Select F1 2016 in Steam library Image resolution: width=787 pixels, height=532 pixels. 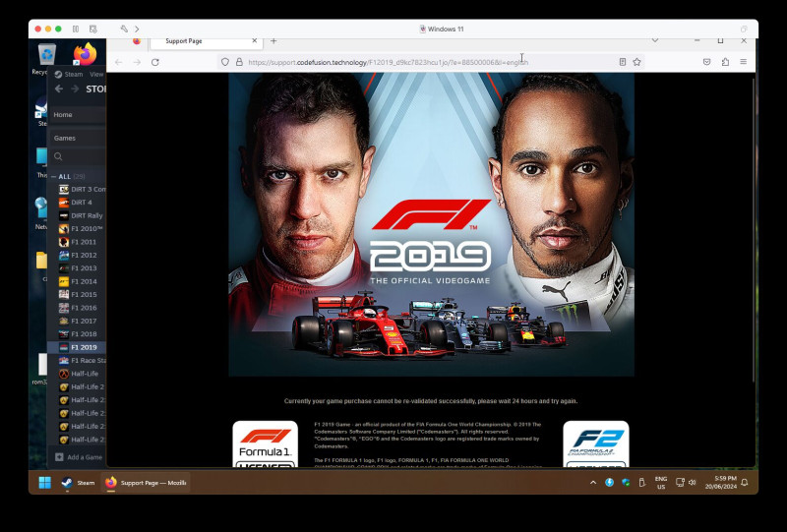(x=78, y=308)
